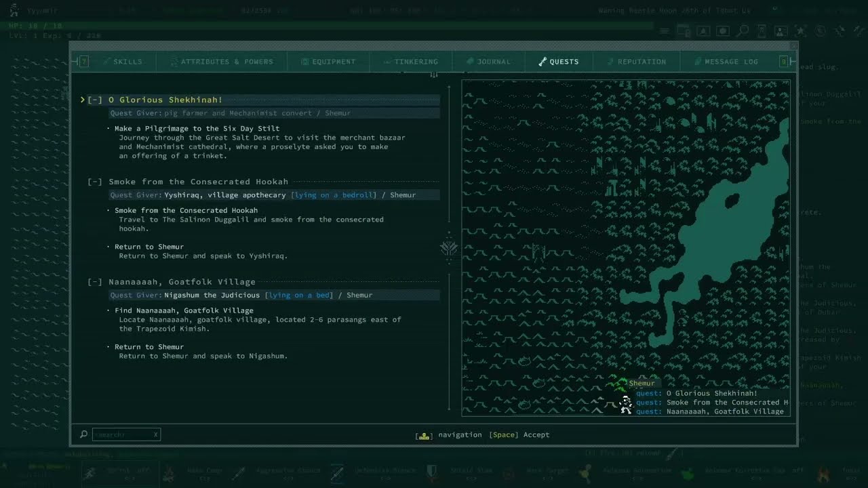The height and width of the screenshot is (488, 868).
Task: Click the abilities star icon in top toolbar
Action: (801, 30)
